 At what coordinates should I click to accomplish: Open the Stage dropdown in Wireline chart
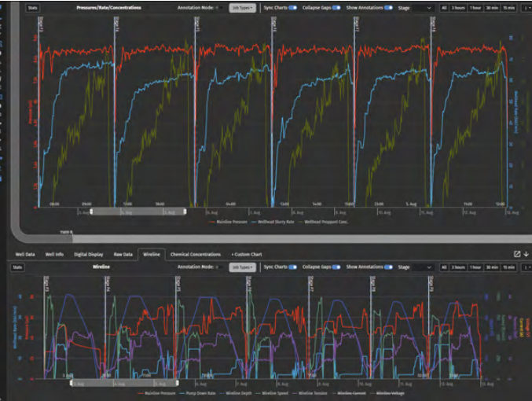coord(416,267)
